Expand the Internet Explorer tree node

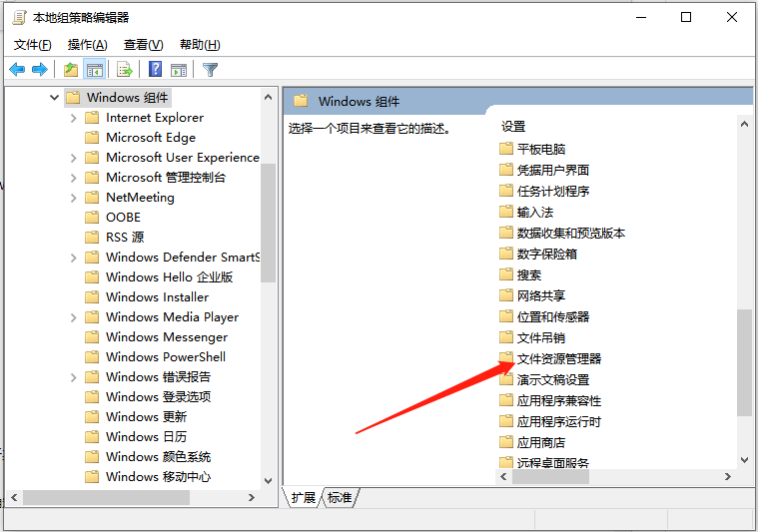(74, 118)
